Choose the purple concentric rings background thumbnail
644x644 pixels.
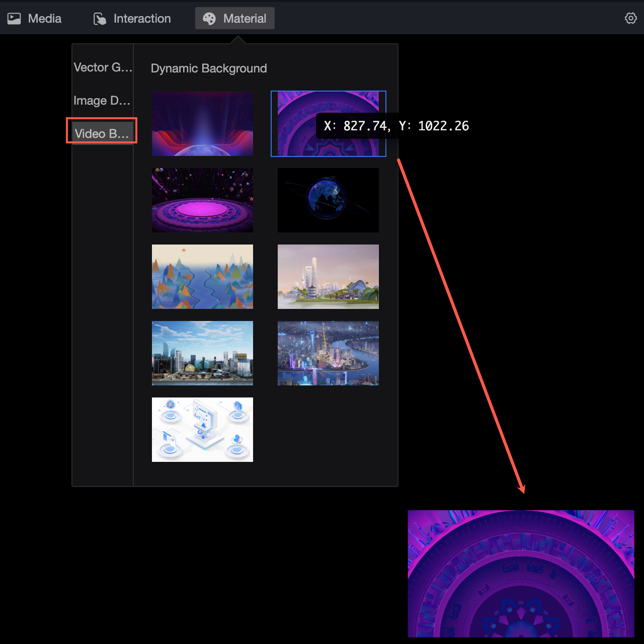pyautogui.click(x=328, y=124)
